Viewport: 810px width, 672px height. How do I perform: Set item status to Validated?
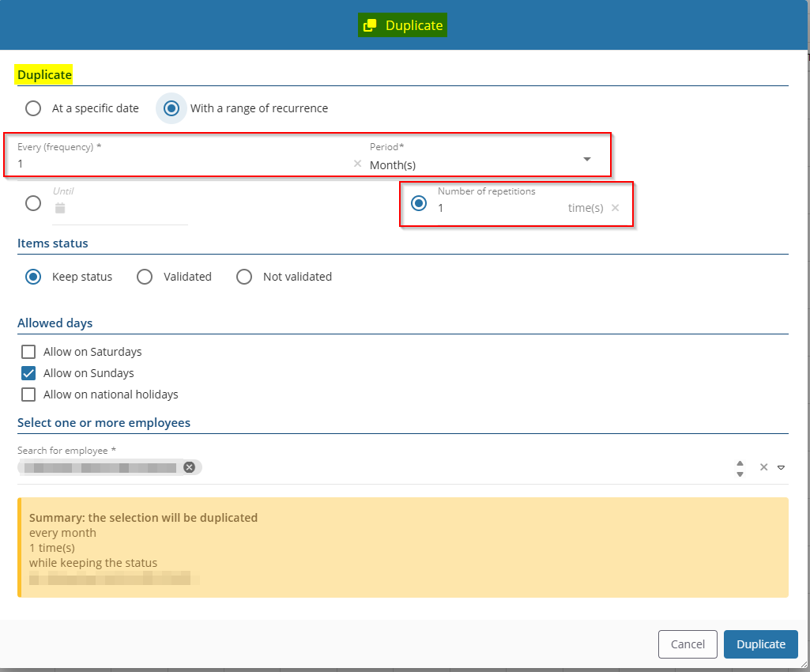pyautogui.click(x=145, y=277)
